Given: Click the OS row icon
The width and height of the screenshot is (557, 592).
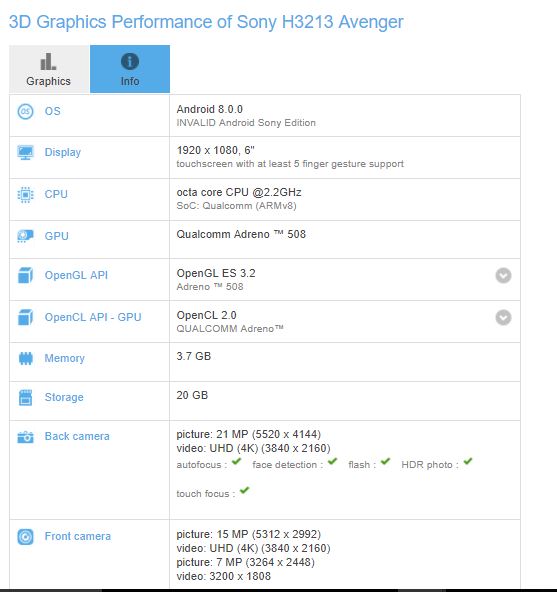Looking at the screenshot, I should click(25, 111).
